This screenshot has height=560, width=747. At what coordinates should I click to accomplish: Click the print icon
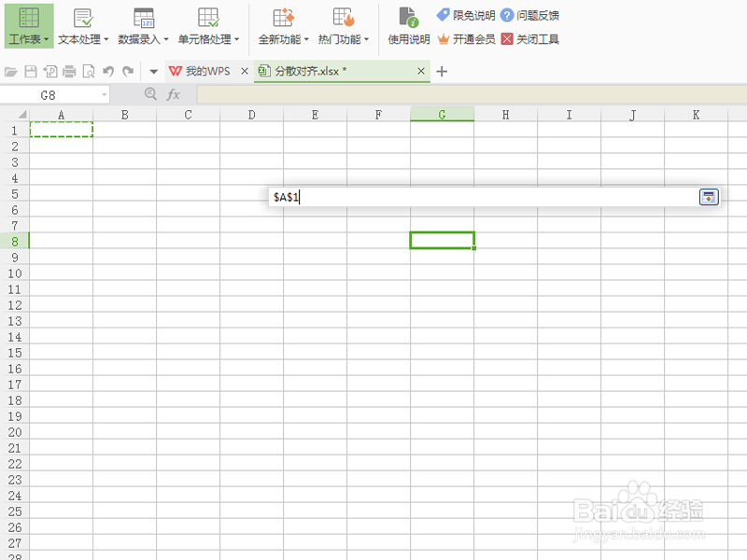(69, 72)
